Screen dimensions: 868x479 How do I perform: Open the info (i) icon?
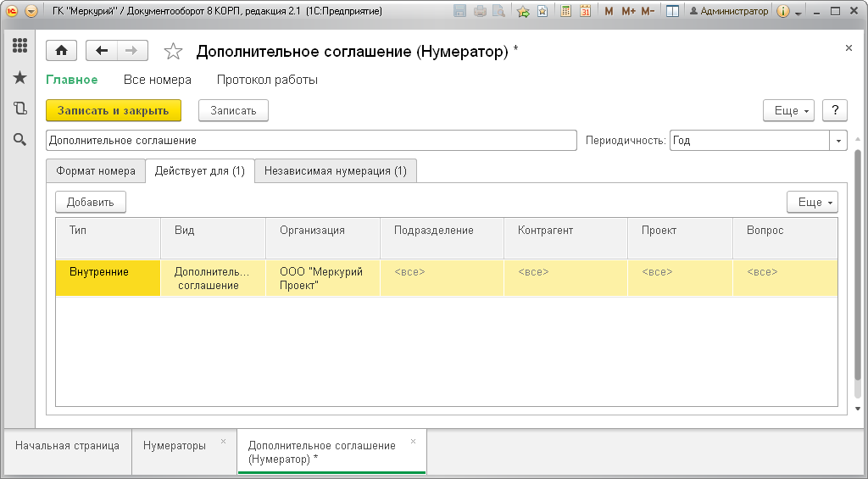click(782, 11)
